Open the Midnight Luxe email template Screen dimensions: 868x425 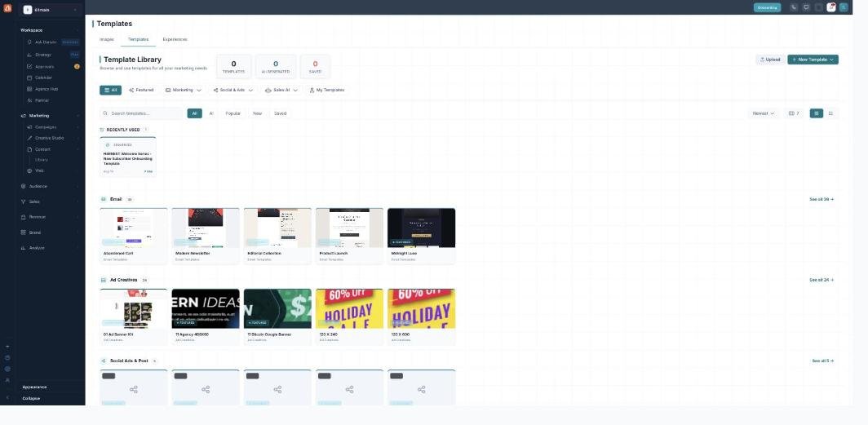point(421,237)
